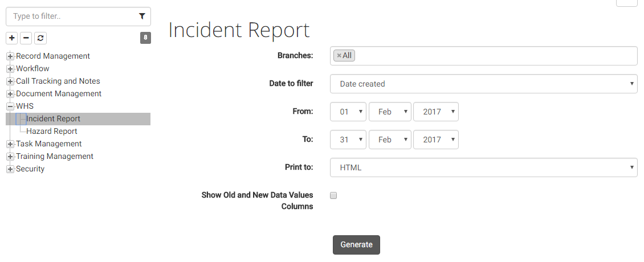
Task: Select Incident Report in the tree
Action: 54,118
